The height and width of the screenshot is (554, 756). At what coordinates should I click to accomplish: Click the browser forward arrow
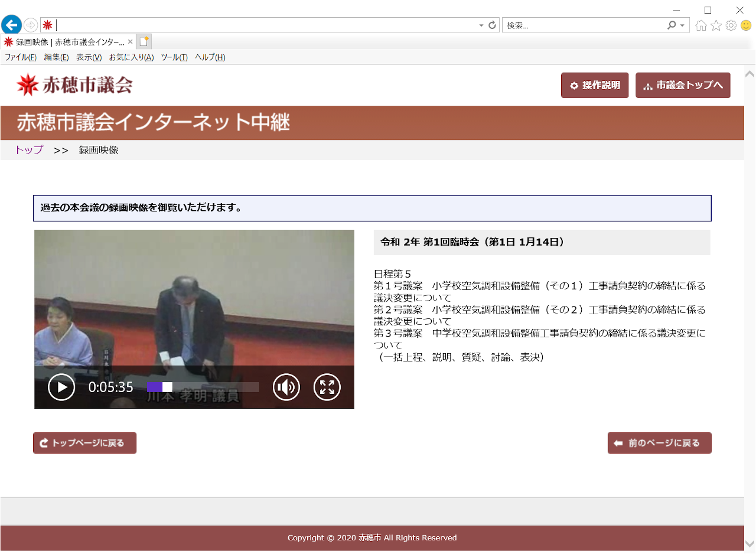click(x=31, y=25)
